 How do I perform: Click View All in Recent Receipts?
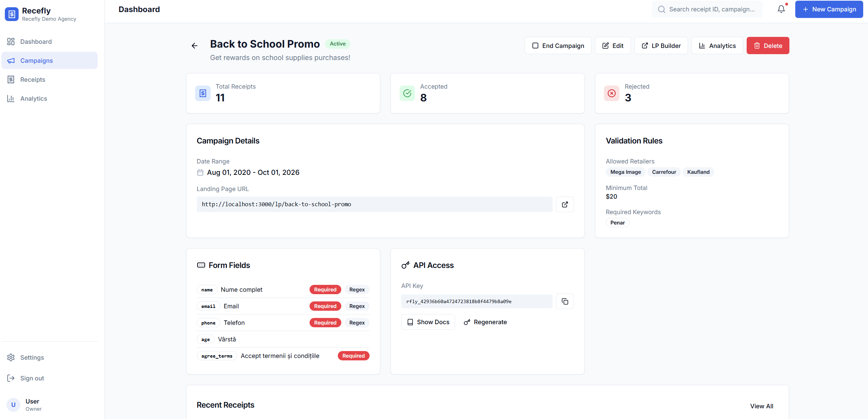point(761,406)
